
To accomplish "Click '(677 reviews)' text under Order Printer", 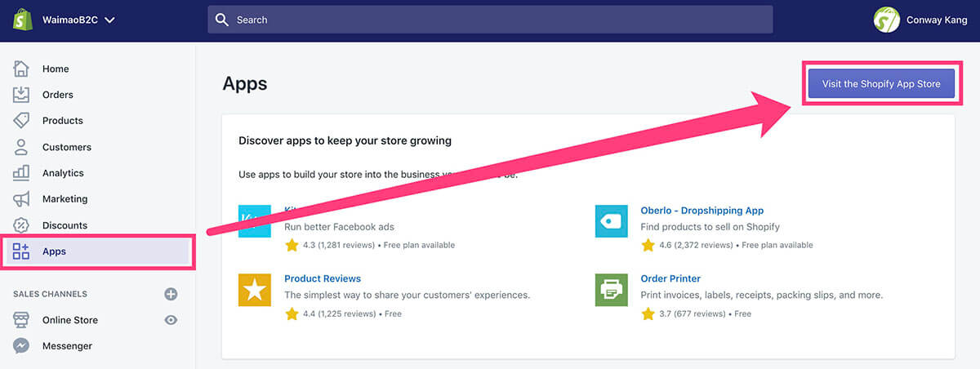I will pyautogui.click(x=701, y=313).
